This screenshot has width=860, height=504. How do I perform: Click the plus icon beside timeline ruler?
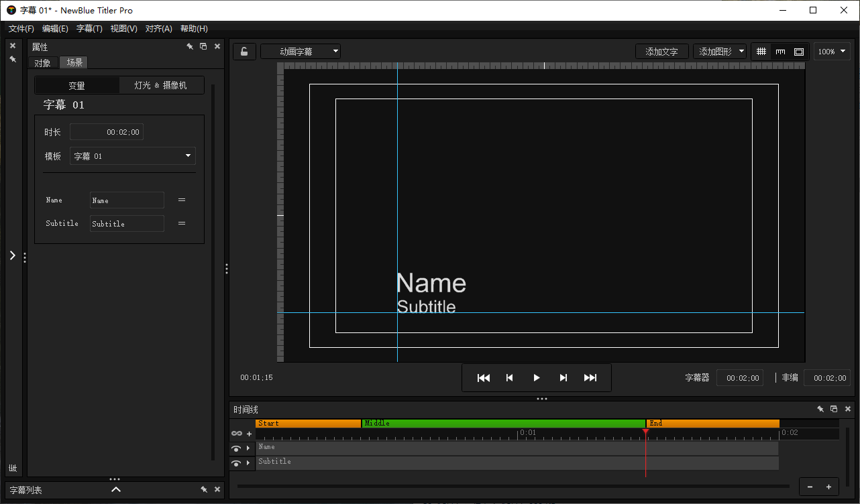point(250,434)
